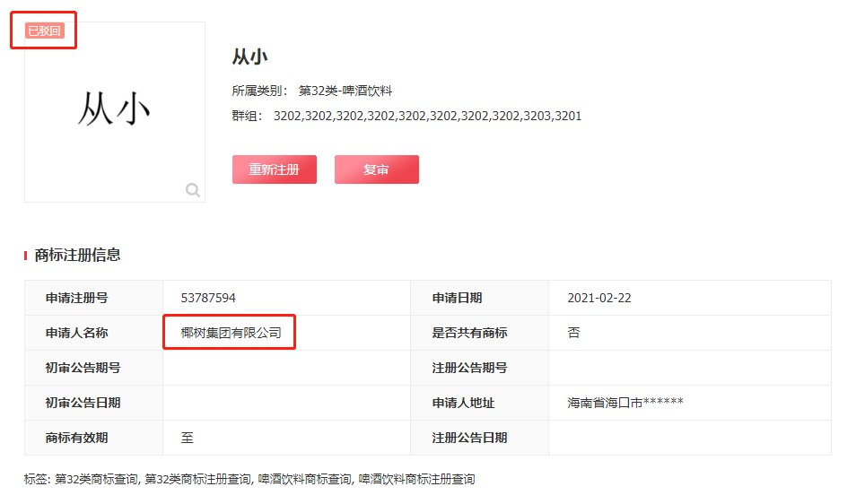Open the 啤酒饮料商标注册查询 tag link

(416, 479)
